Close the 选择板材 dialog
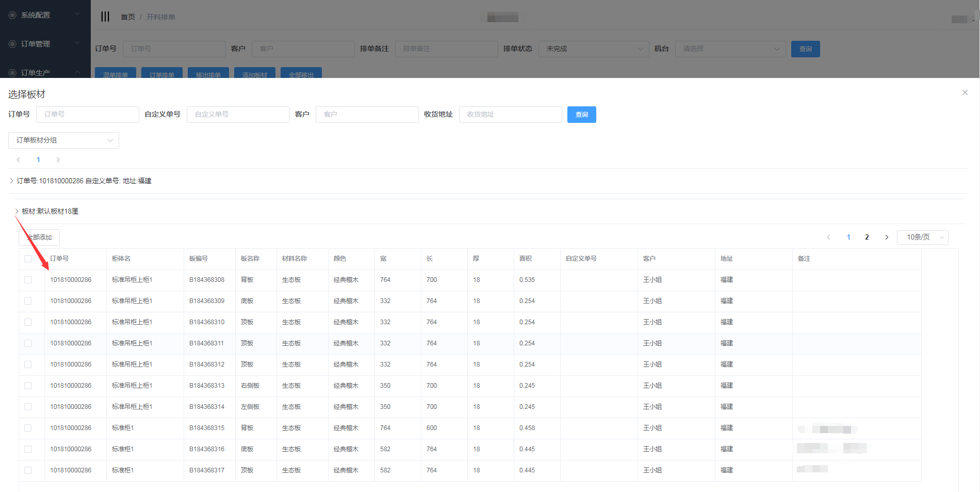Image resolution: width=980 pixels, height=492 pixels. (965, 92)
